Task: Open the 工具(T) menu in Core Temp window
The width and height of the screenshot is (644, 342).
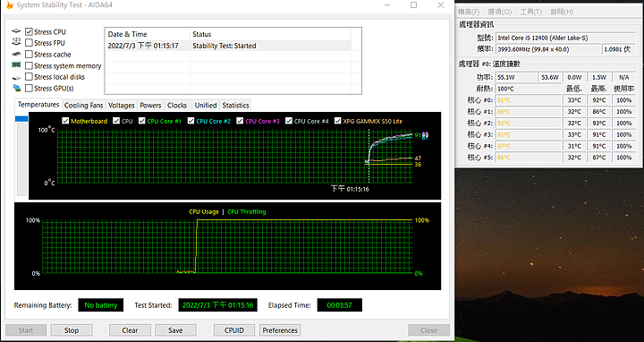Action: tap(530, 12)
